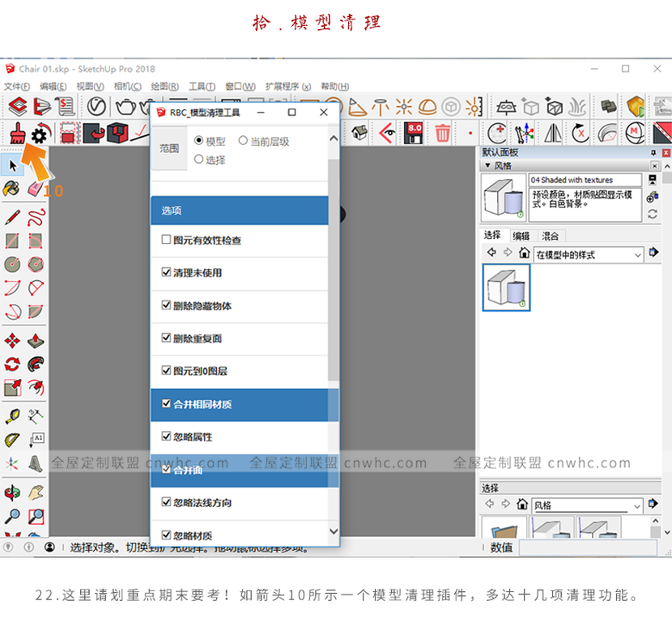Screen dimensions: 672x618
Task: Click the cleanup dialog scroll-down arrow
Action: [x=334, y=531]
